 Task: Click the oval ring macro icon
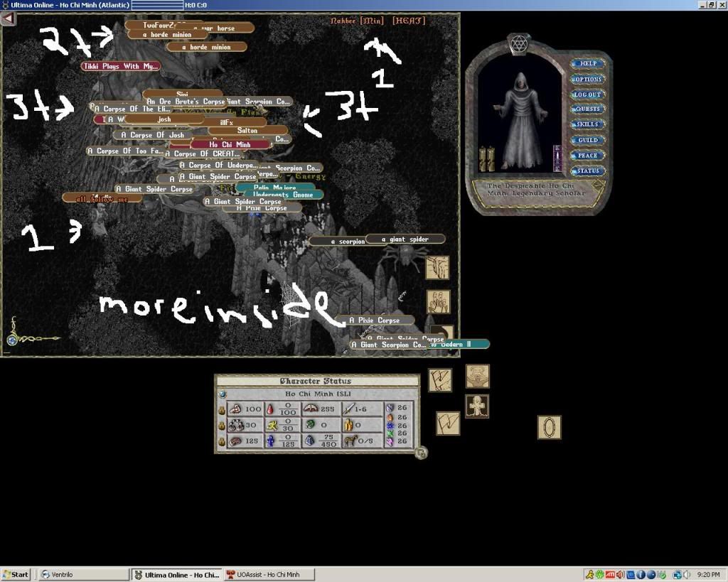(x=550, y=427)
